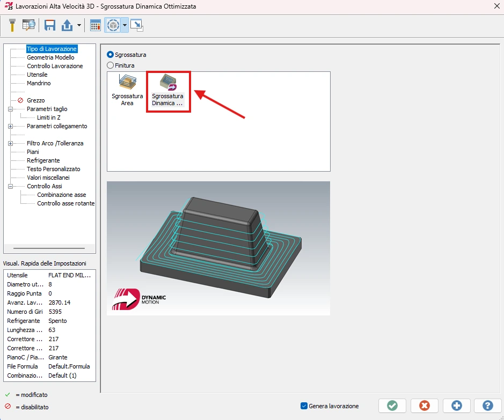
Task: Confirm with the green checkmark OK button
Action: 392,406
